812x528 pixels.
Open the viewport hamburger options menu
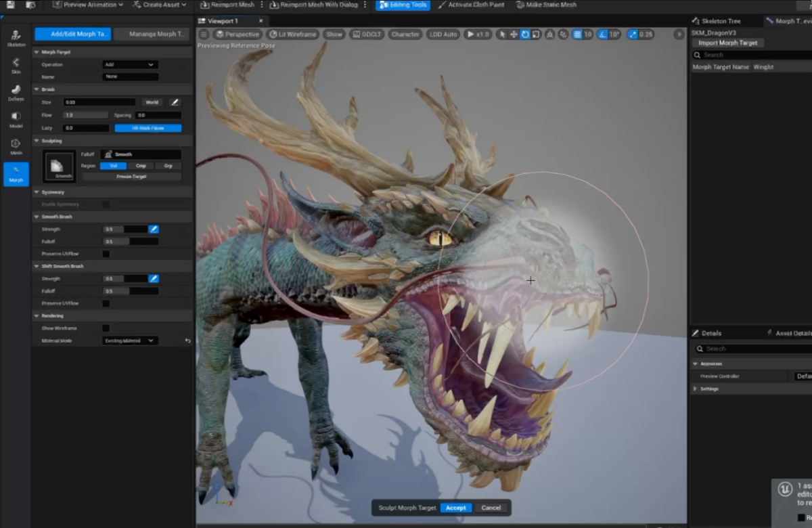tap(204, 35)
